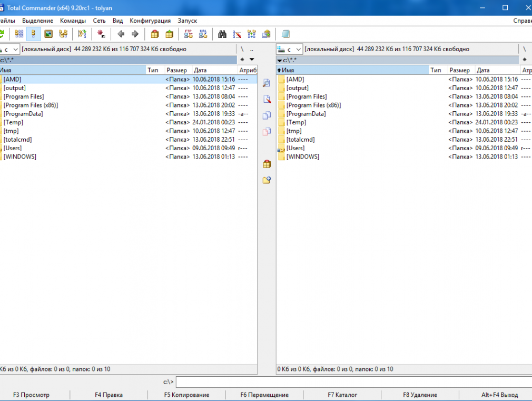Click the F7 Каталог button
The height and width of the screenshot is (401, 532).
[342, 395]
